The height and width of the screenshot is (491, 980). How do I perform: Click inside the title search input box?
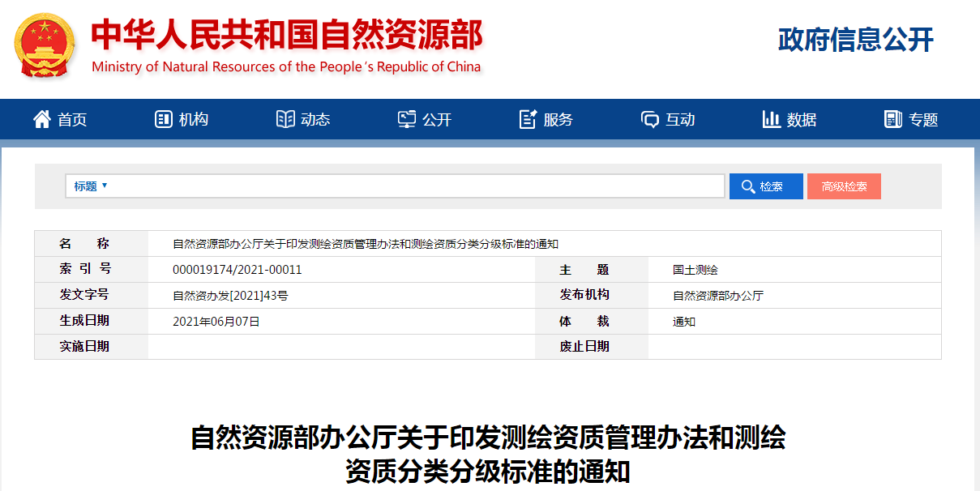pyautogui.click(x=405, y=186)
